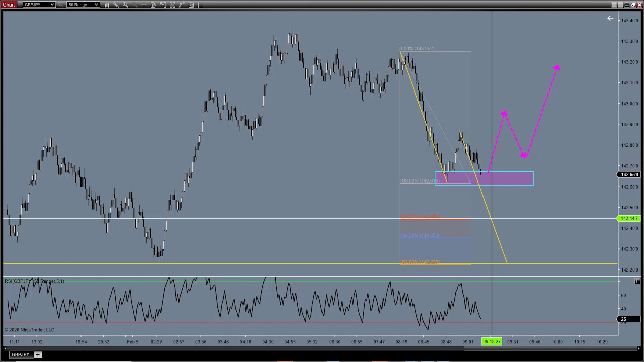The width and height of the screenshot is (644, 362).
Task: Click the green 142.44'7 cursor price marker
Action: pos(628,219)
